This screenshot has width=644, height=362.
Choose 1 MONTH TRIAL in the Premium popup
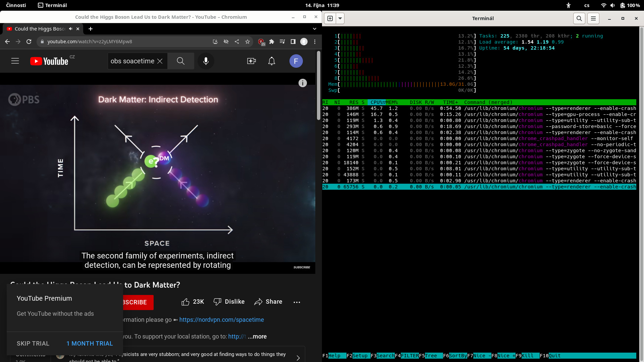pyautogui.click(x=90, y=344)
